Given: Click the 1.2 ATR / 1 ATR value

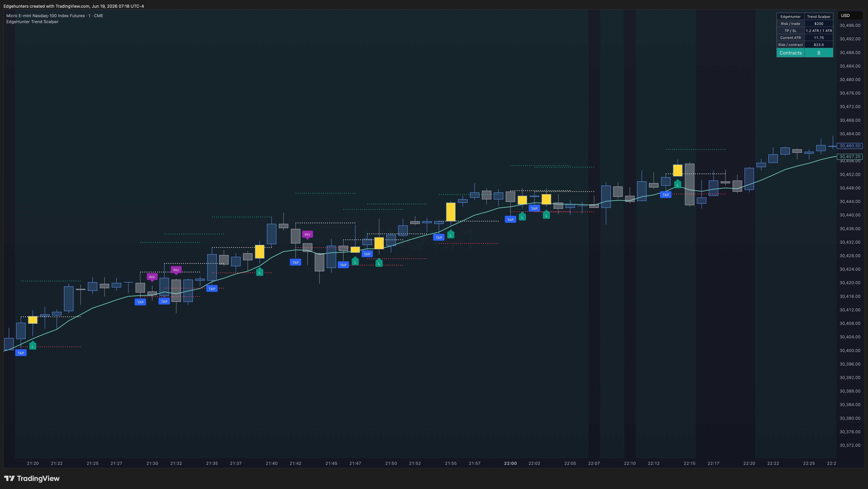Looking at the screenshot, I should pos(819,31).
